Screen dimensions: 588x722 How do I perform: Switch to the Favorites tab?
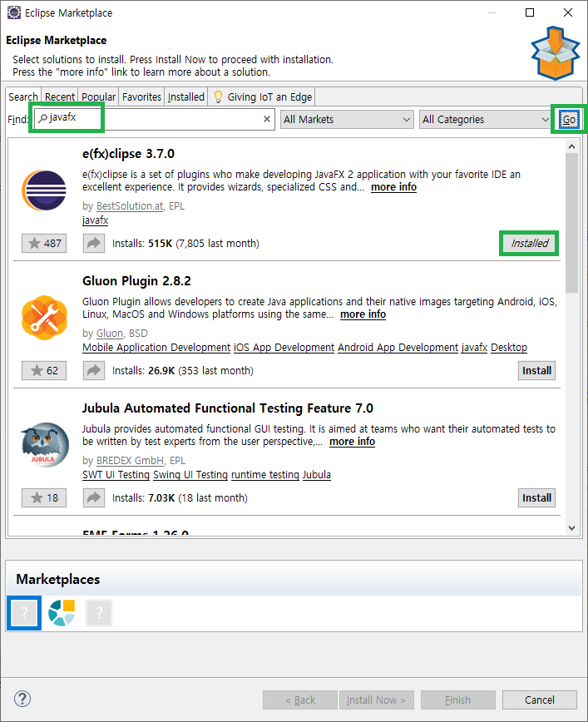point(142,96)
